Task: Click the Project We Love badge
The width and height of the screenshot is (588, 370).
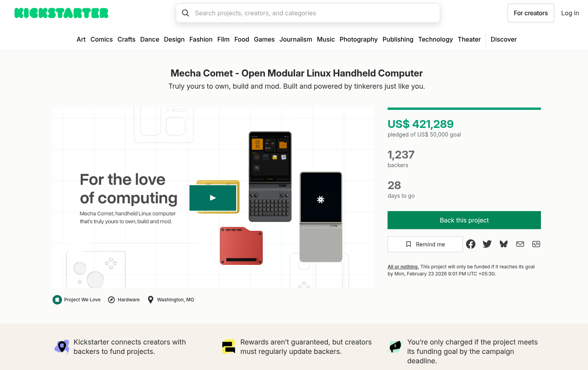Action: 77,300
